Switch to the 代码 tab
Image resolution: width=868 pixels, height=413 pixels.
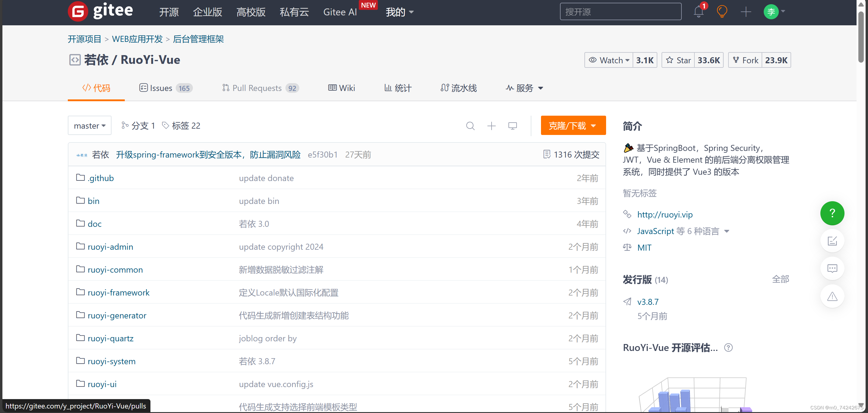(96, 88)
